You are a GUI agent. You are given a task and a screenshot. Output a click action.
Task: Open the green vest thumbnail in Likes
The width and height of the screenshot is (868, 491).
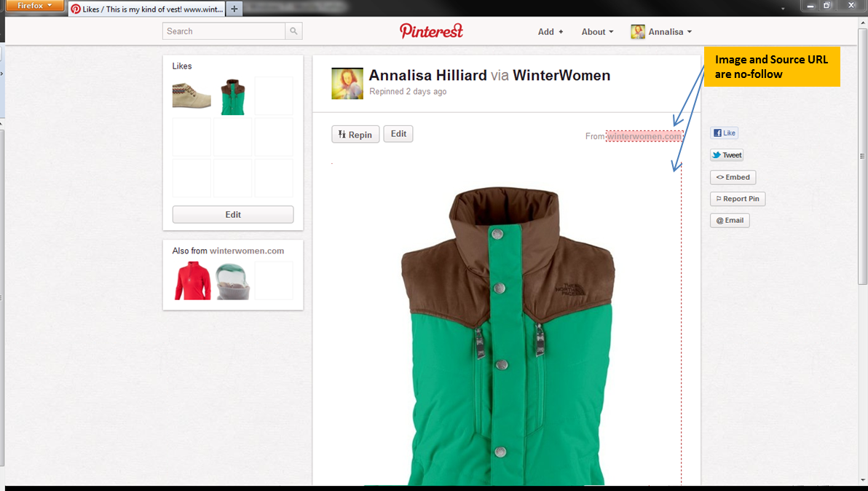pyautogui.click(x=232, y=96)
